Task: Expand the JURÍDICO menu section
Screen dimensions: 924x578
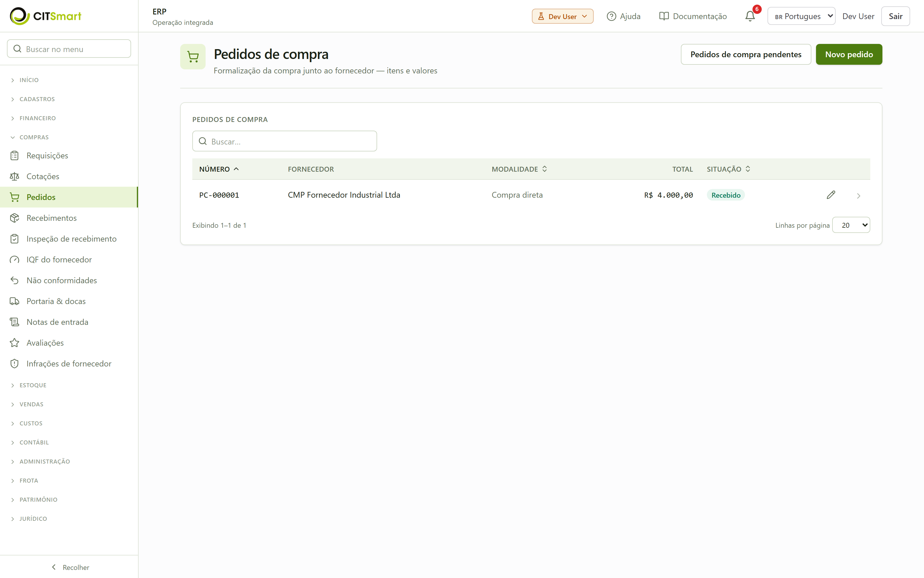Action: click(29, 519)
